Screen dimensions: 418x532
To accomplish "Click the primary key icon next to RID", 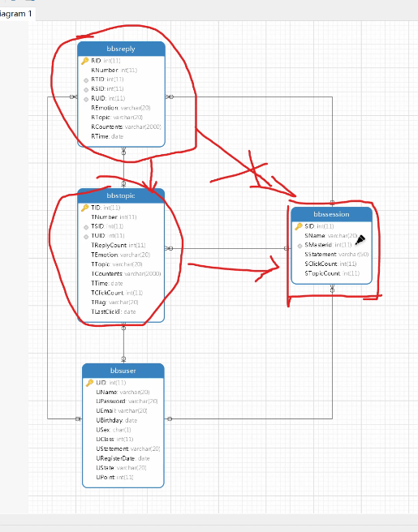I will pyautogui.click(x=85, y=61).
